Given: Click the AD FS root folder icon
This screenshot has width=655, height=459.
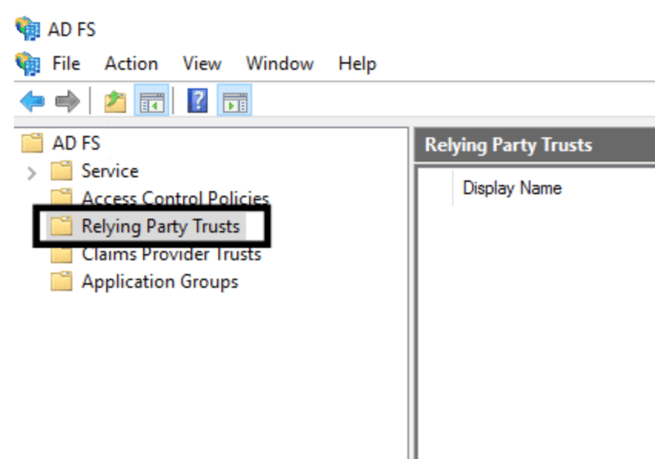Looking at the screenshot, I should click(x=32, y=143).
